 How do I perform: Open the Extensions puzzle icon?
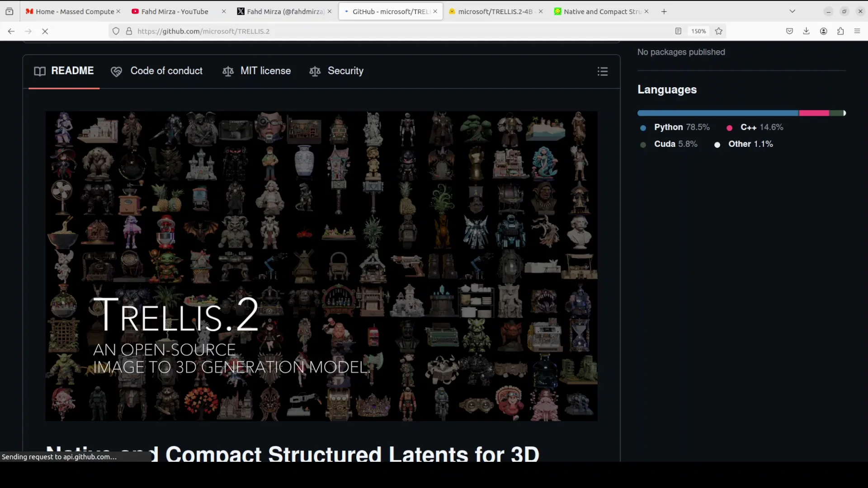tap(840, 31)
